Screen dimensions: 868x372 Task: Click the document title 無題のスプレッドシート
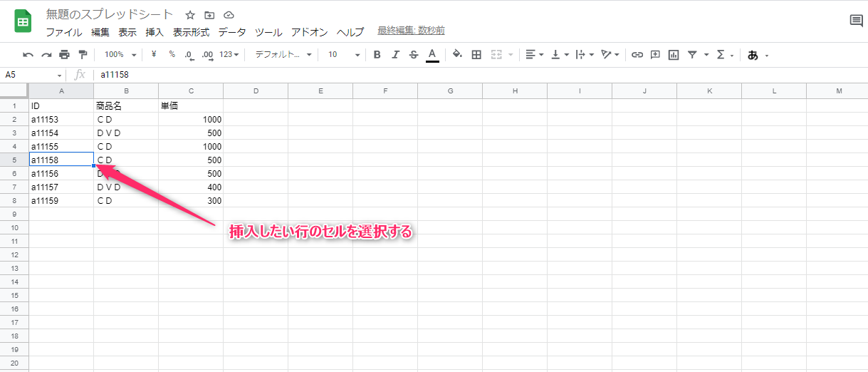click(110, 14)
